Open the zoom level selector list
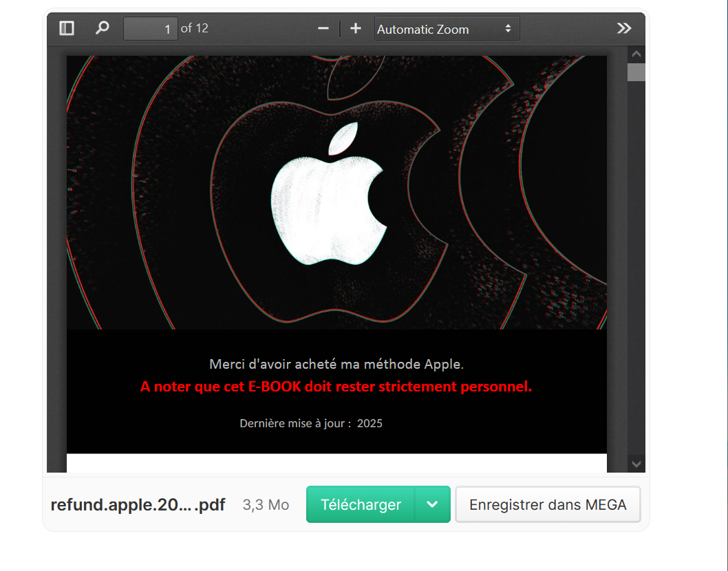This screenshot has height=571, width=728. pyautogui.click(x=446, y=29)
